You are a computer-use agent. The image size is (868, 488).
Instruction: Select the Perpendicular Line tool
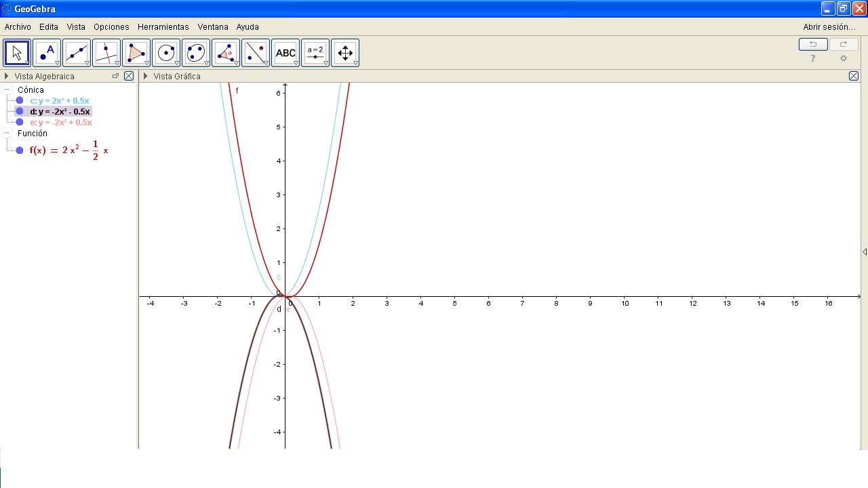click(x=106, y=53)
